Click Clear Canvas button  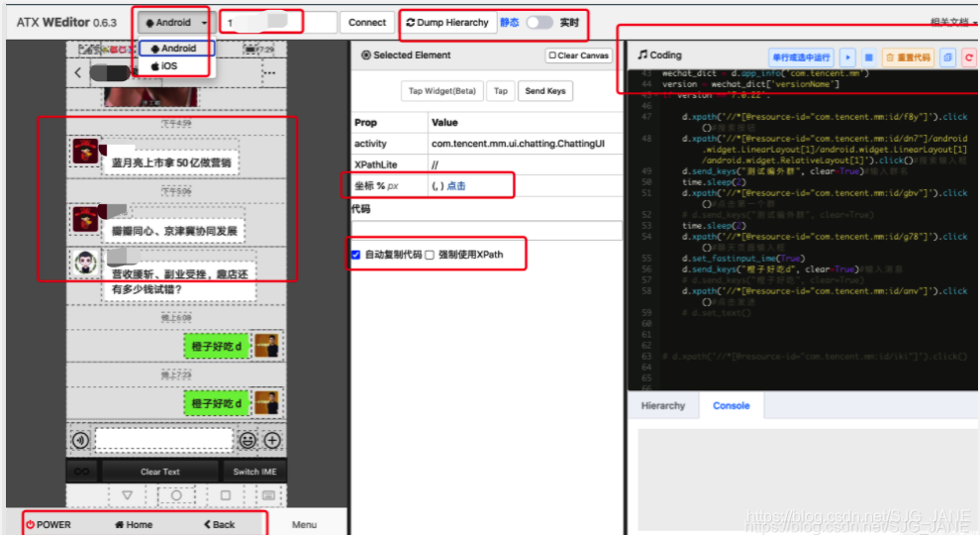[579, 55]
